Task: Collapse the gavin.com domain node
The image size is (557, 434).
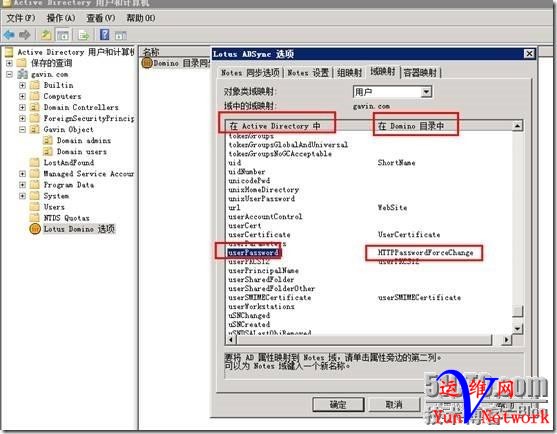Action: [x=9, y=74]
